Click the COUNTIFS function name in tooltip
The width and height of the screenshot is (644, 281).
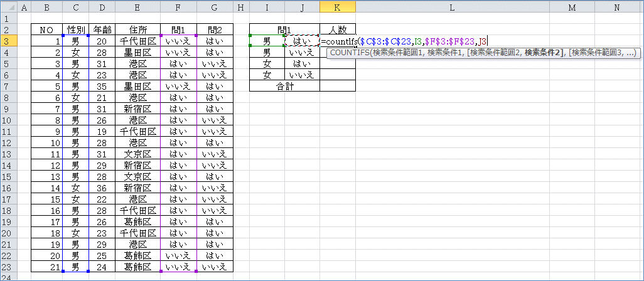click(350, 53)
